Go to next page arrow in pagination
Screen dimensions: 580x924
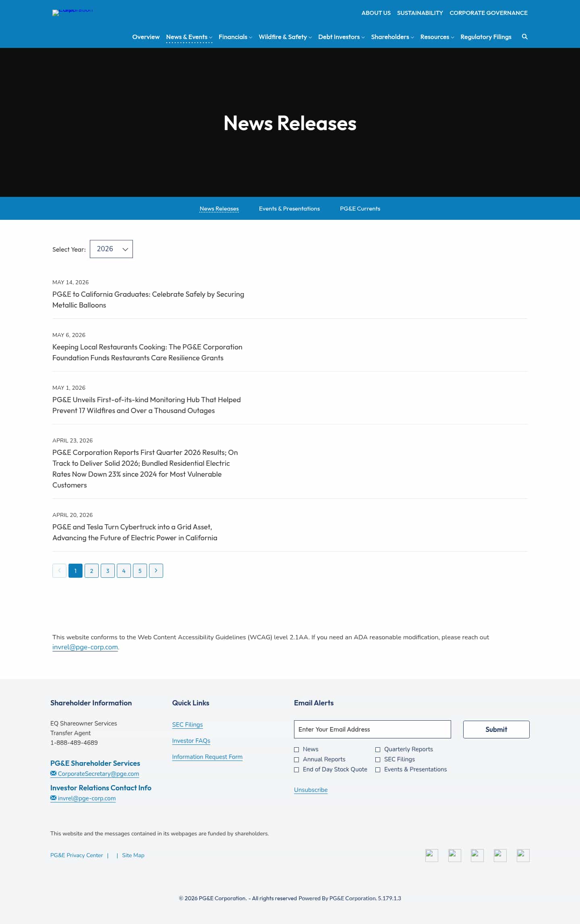click(x=156, y=571)
